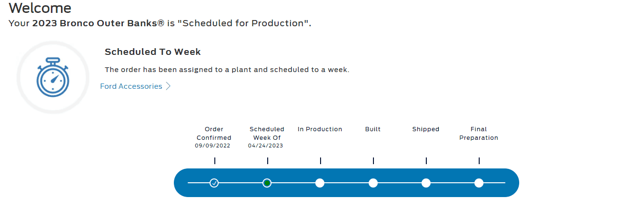644x209 pixels.
Task: Click the 04/24/2023 scheduled date
Action: pos(265,146)
